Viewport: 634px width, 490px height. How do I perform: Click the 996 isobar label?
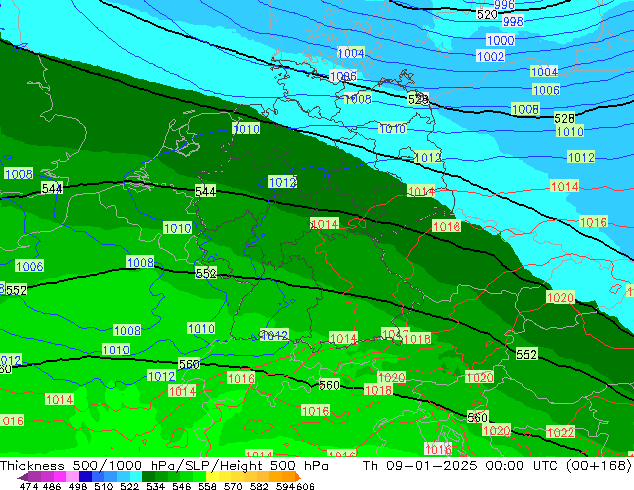[504, 4]
